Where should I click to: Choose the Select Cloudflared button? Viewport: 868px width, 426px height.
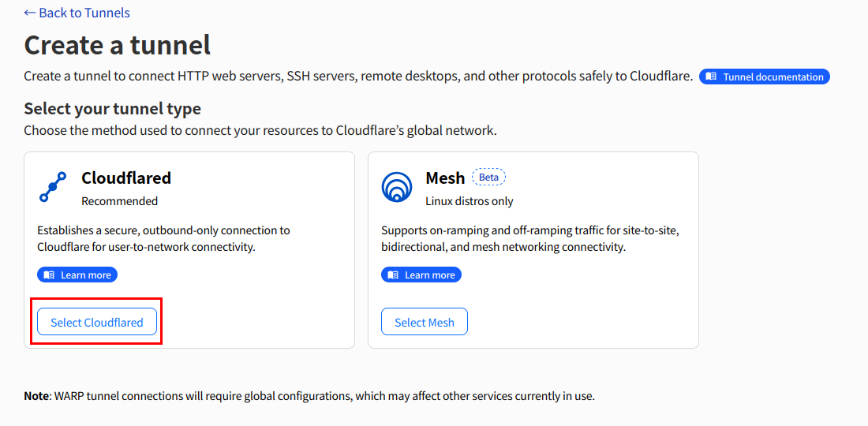pyautogui.click(x=97, y=322)
